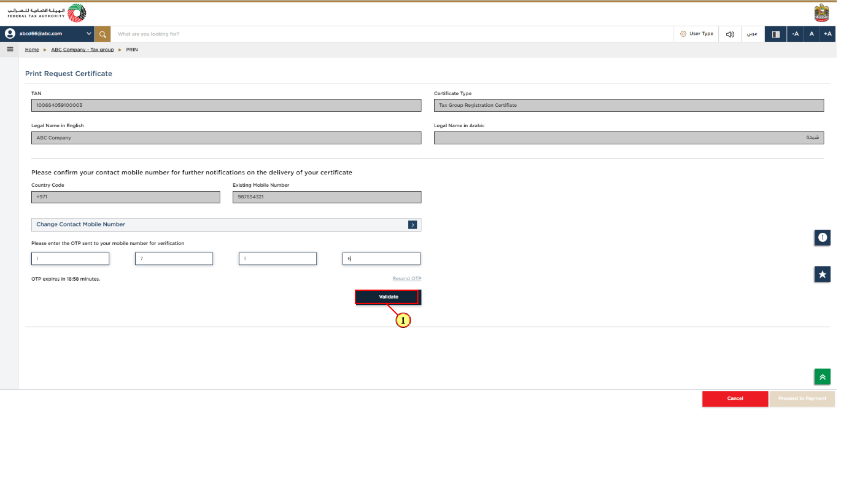
Task: Click the Federal Tax Authority logo
Action: (x=47, y=12)
